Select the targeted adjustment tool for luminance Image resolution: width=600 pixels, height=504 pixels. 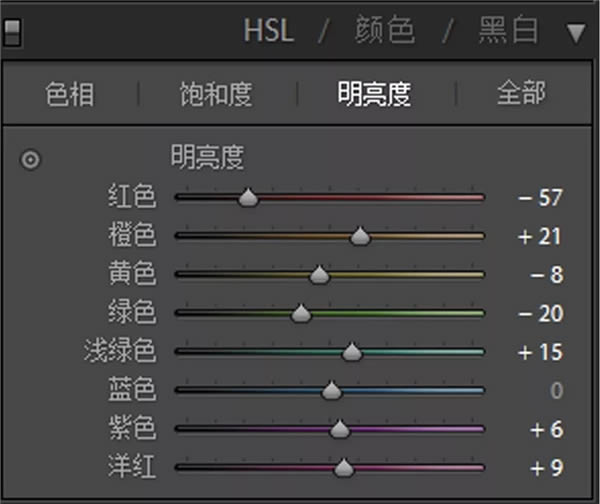click(x=31, y=159)
